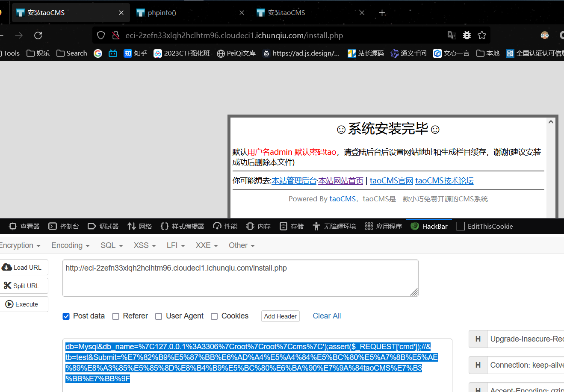Execute the HackBar request

(x=24, y=304)
